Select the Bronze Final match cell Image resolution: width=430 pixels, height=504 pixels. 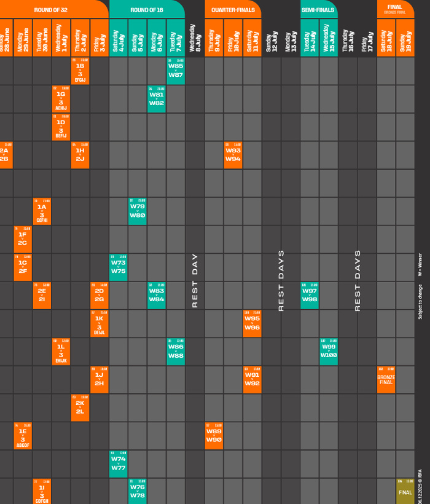point(386,379)
